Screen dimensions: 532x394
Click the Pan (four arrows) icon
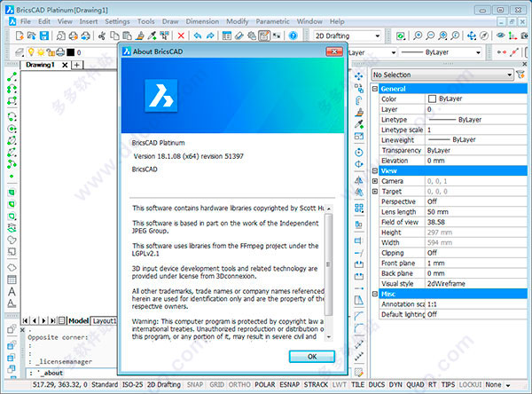[472, 35]
